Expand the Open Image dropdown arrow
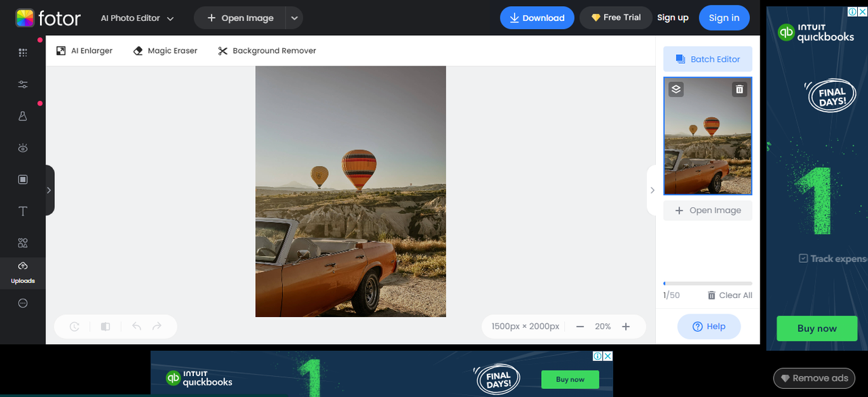Viewport: 868px width, 397px height. pyautogui.click(x=294, y=18)
